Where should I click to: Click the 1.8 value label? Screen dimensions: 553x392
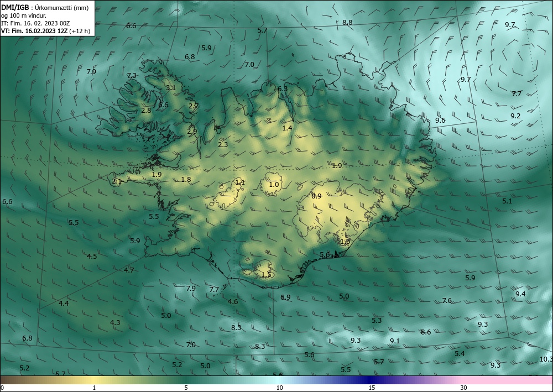coord(186,180)
